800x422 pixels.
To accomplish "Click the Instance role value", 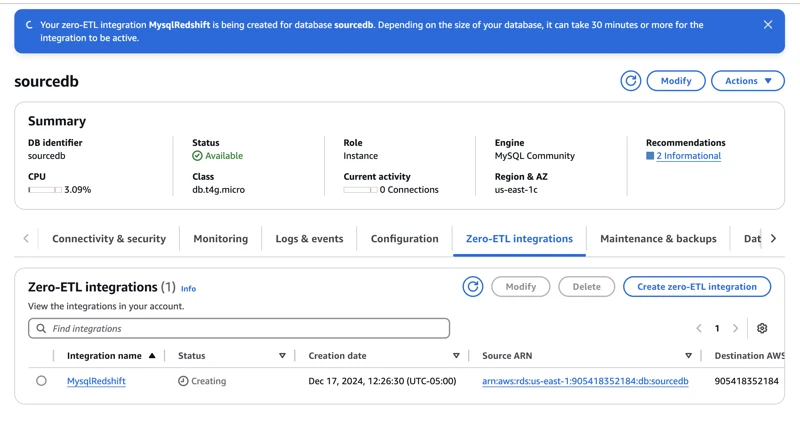I will coord(360,156).
